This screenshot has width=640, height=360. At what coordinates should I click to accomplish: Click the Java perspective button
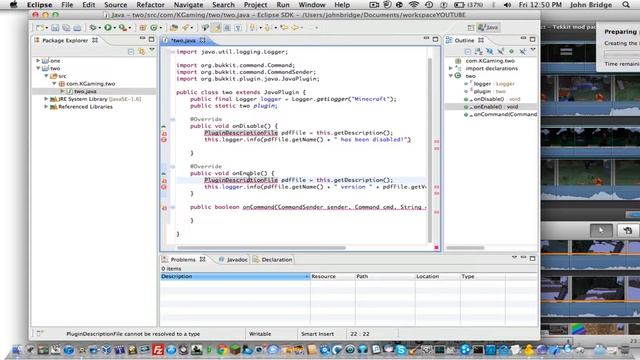coord(488,28)
